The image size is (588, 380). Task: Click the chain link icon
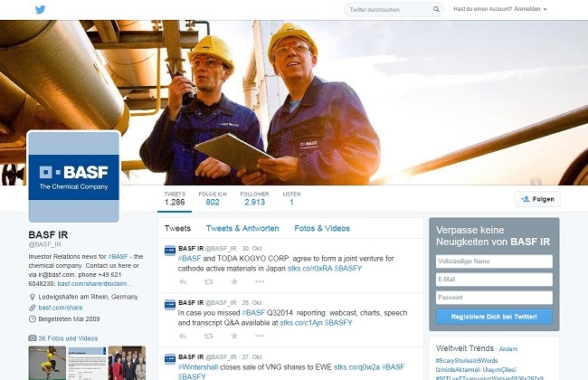(x=33, y=308)
